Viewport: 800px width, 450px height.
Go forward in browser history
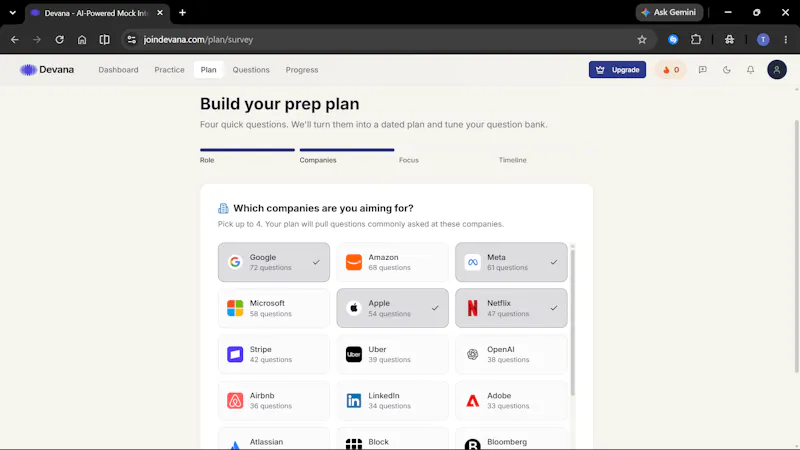coord(37,39)
